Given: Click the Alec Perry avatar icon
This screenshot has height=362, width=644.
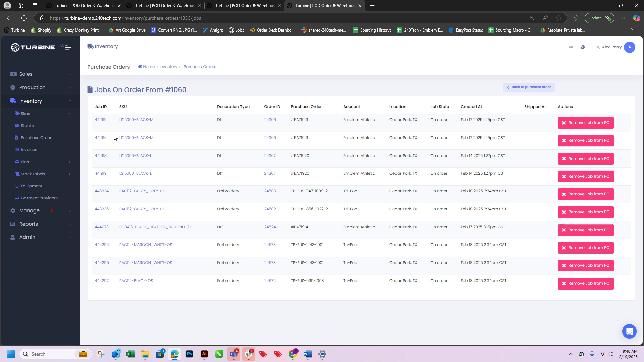Looking at the screenshot, I should click(629, 47).
